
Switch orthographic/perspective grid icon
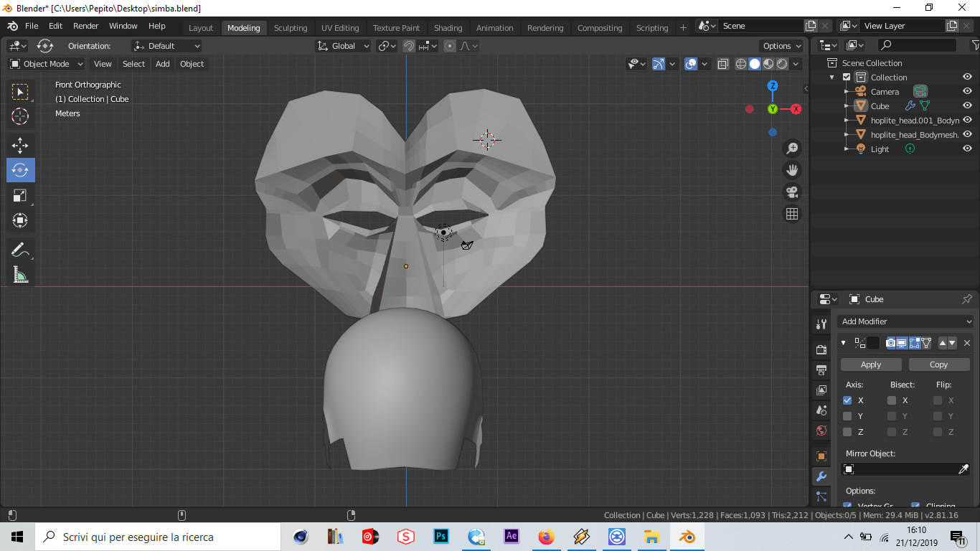click(x=792, y=214)
